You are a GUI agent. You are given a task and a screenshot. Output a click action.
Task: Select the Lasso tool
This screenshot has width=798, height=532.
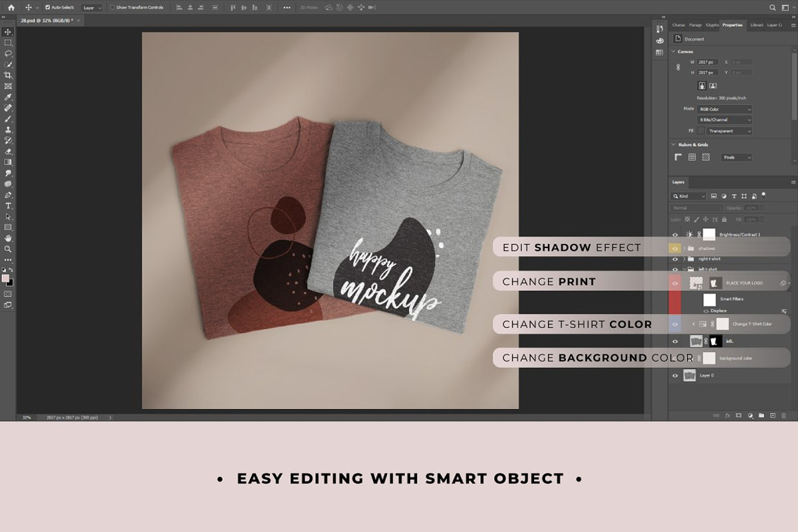tap(8, 53)
